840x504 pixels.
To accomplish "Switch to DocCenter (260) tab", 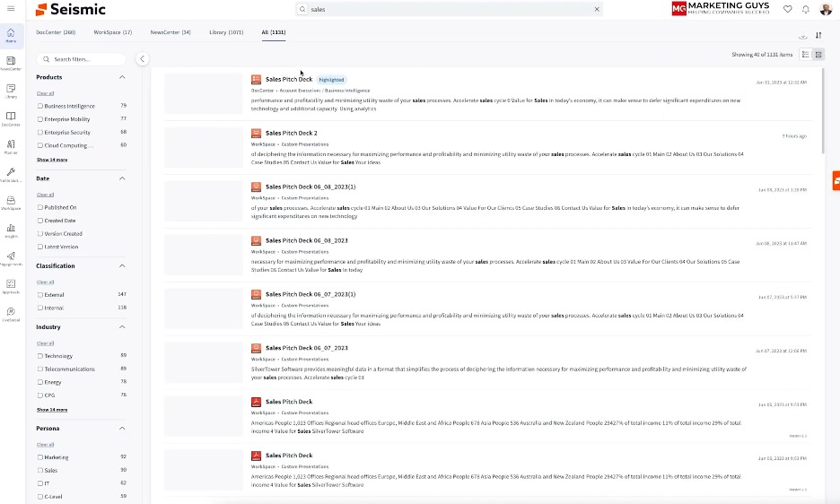I will [56, 32].
